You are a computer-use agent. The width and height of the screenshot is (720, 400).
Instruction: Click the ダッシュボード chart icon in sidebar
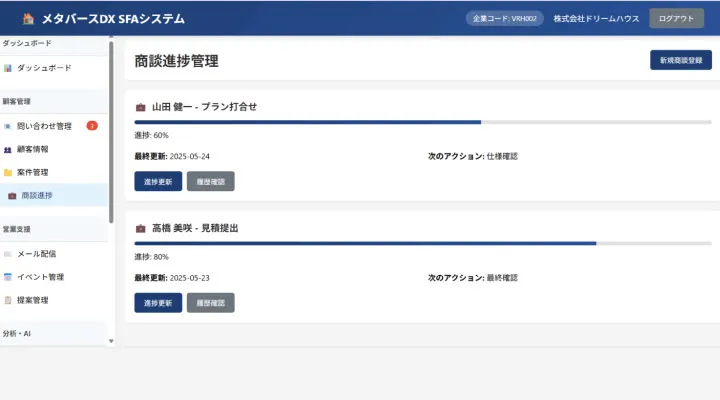pos(8,68)
